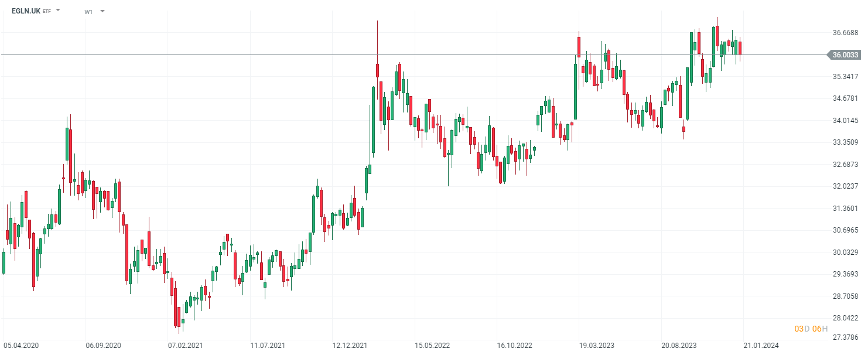The width and height of the screenshot is (868, 355).
Task: Click the 21.01.2024 date label
Action: point(761,346)
